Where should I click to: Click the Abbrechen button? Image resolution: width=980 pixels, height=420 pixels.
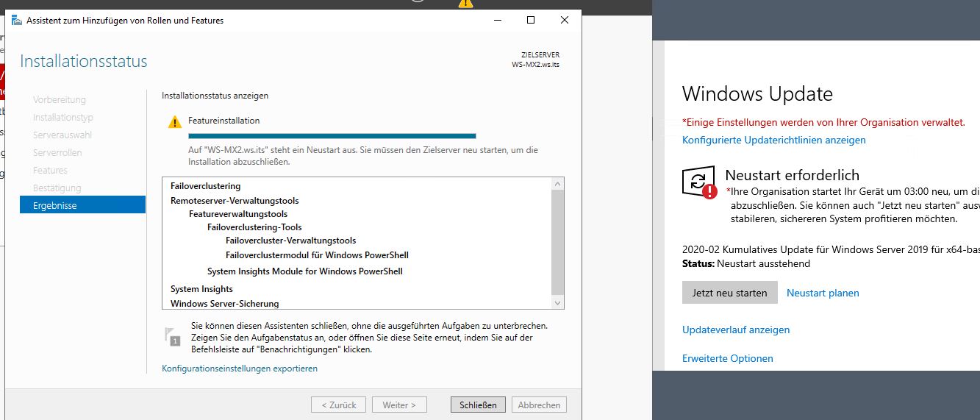[539, 405]
